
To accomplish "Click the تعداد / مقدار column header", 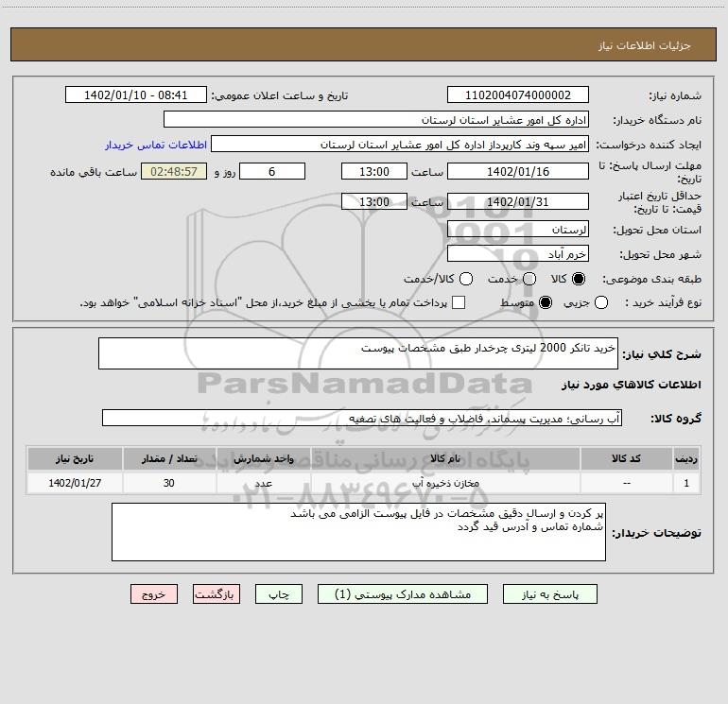I will pyautogui.click(x=169, y=458).
